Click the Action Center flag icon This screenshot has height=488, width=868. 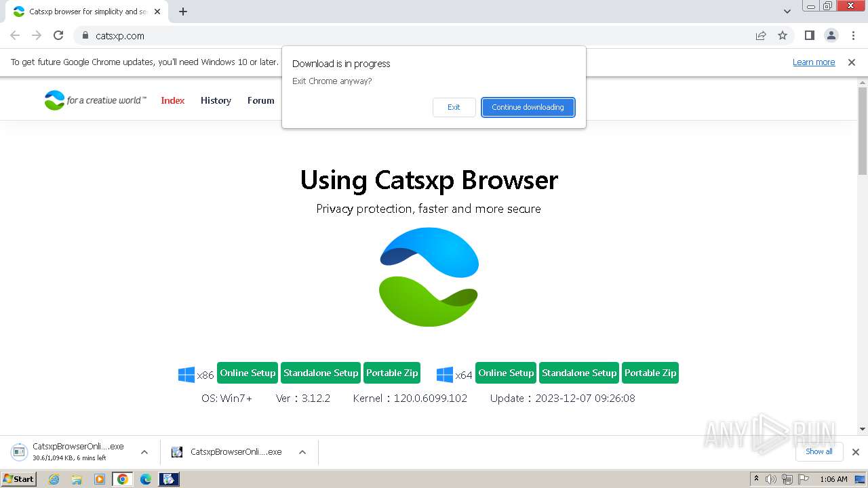click(804, 479)
